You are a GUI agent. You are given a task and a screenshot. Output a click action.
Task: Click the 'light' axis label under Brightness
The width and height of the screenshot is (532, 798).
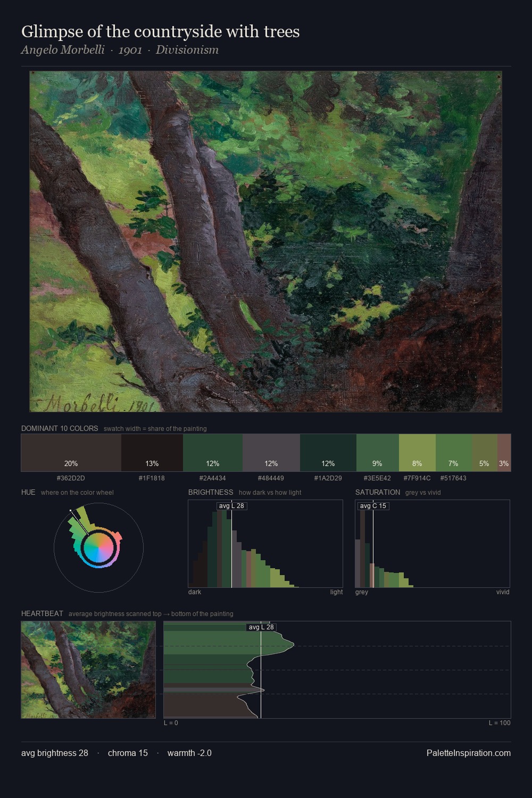point(336,592)
